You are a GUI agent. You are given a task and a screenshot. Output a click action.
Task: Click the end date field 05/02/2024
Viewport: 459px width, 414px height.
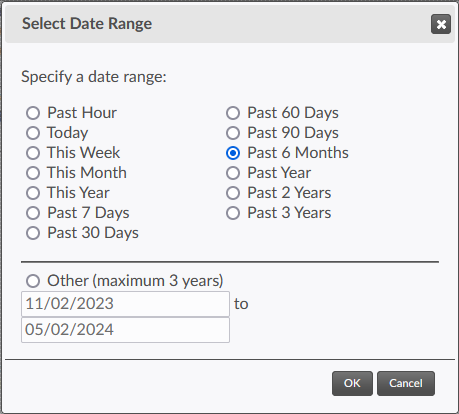[x=125, y=330]
